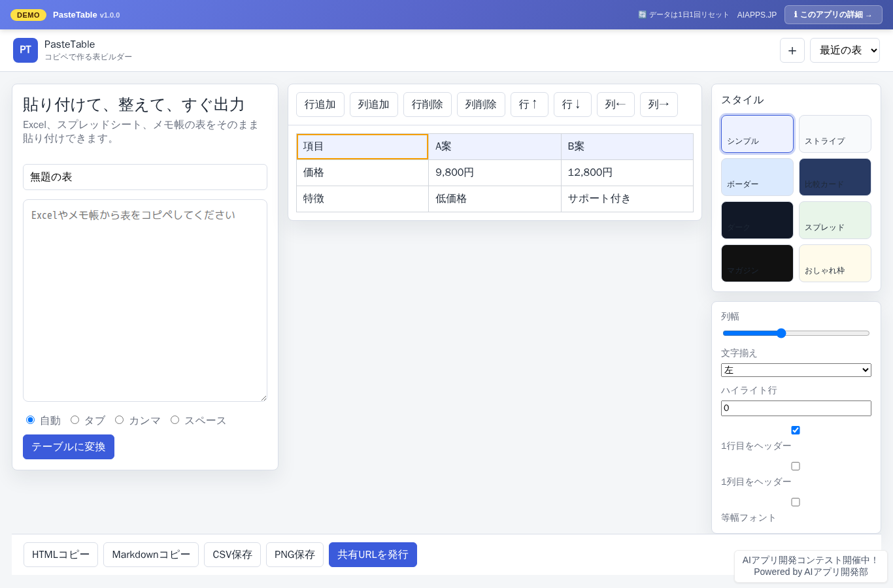Viewport: 893px width, 588px height.
Task: Click the PT app logo icon
Action: point(25,50)
